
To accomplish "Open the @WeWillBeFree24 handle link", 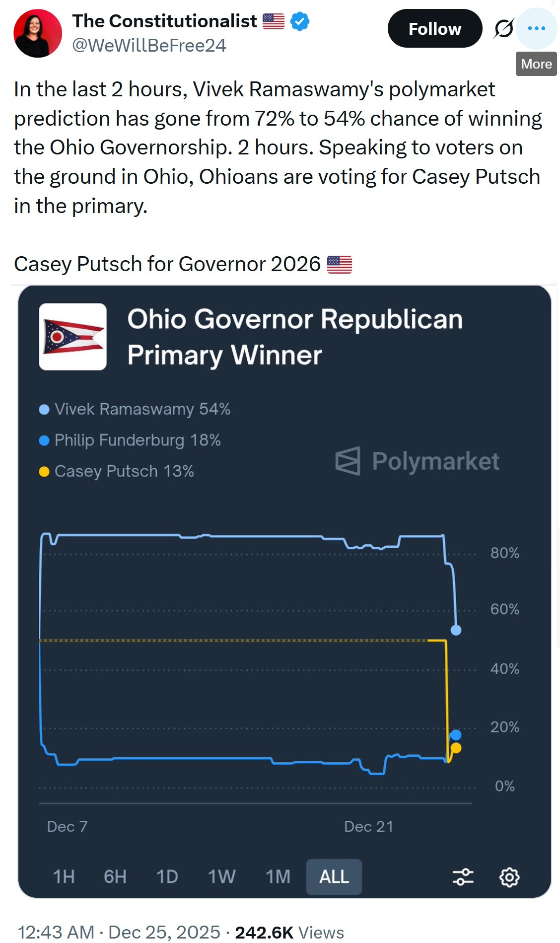I will click(149, 46).
